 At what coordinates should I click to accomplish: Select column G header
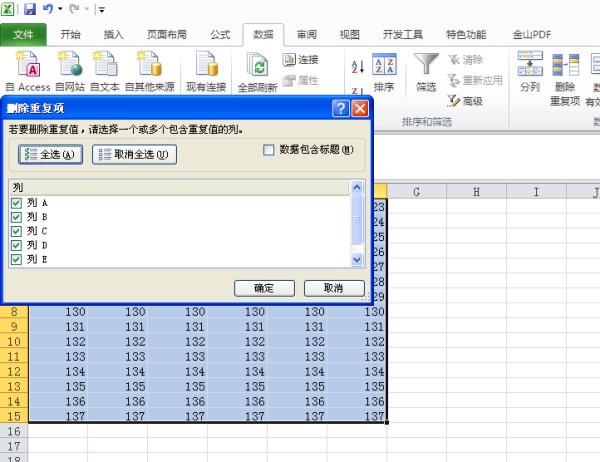(416, 192)
